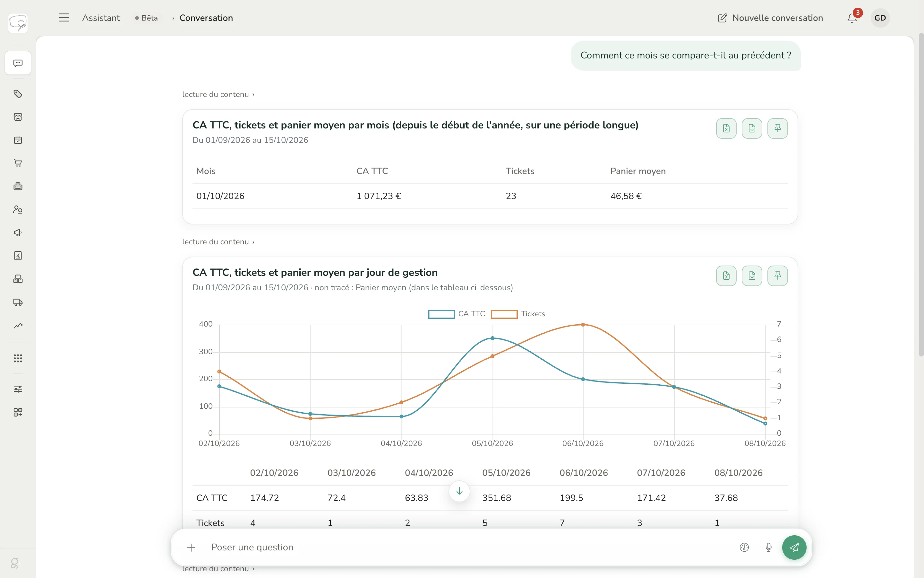
Task: Open the euro invoice sidebar icon
Action: tap(18, 256)
